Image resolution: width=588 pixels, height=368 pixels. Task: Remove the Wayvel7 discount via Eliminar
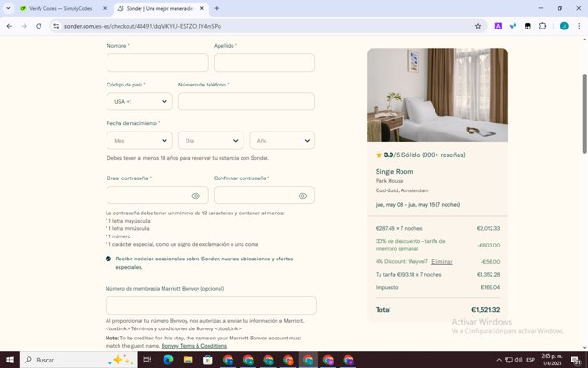[442, 261]
